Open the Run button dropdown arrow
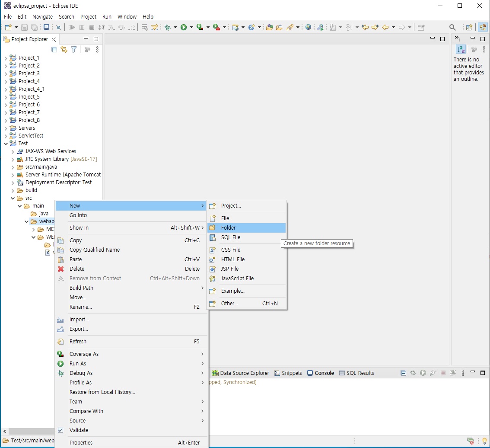This screenshot has height=448, width=490. pyautogui.click(x=191, y=27)
